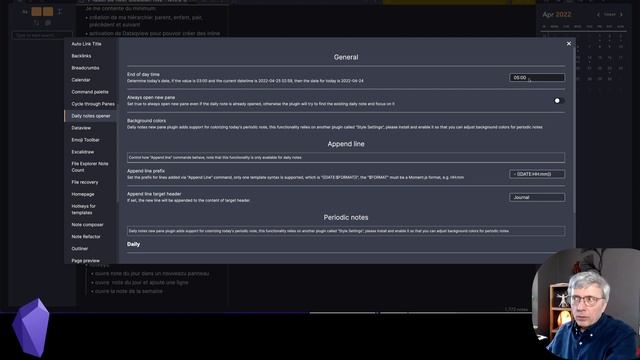Viewport: 640px width, 360px height.
Task: Click the Append line section heading
Action: (346, 144)
